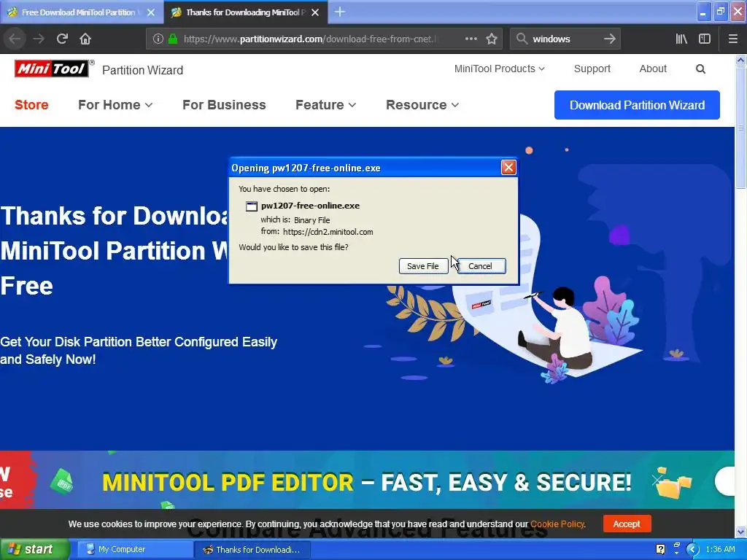Close the 'Thanks for Downloading MiniTool' tab
The height and width of the screenshot is (560, 747).
(315, 12)
